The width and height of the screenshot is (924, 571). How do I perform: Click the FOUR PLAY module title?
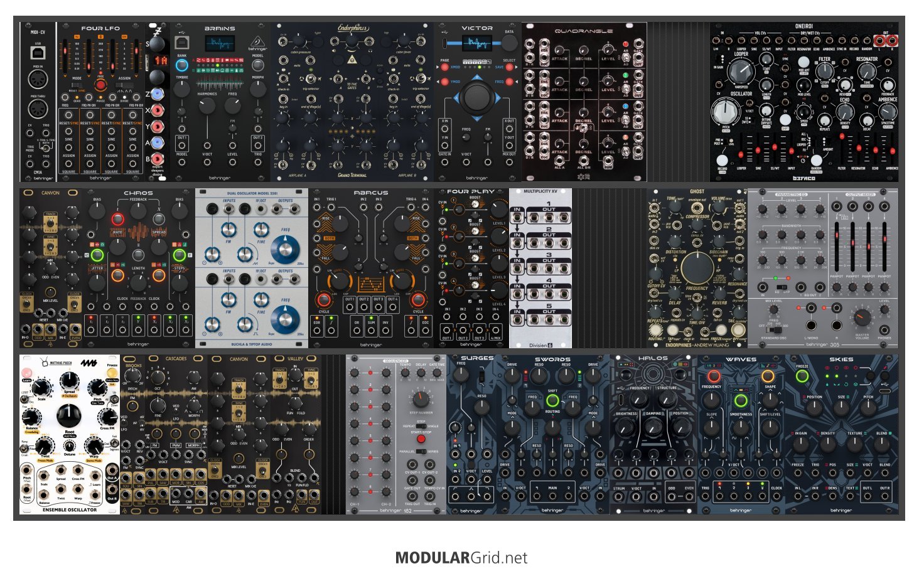[470, 191]
